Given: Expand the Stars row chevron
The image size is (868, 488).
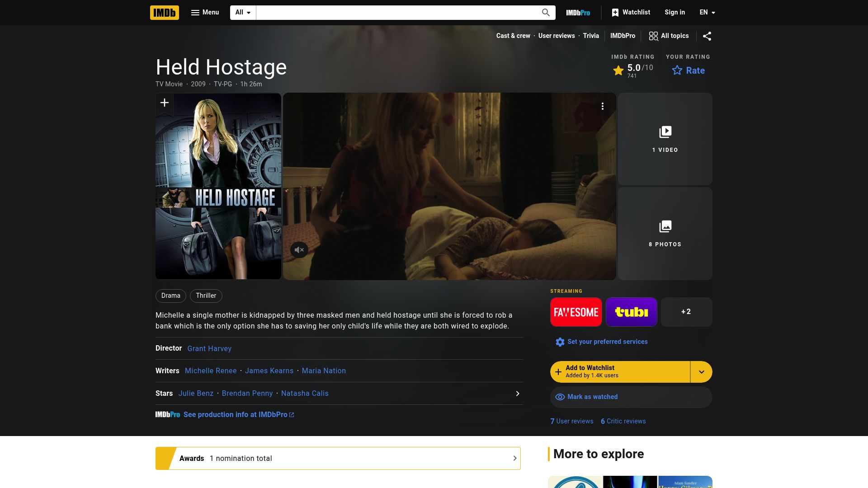Looking at the screenshot, I should tap(518, 394).
